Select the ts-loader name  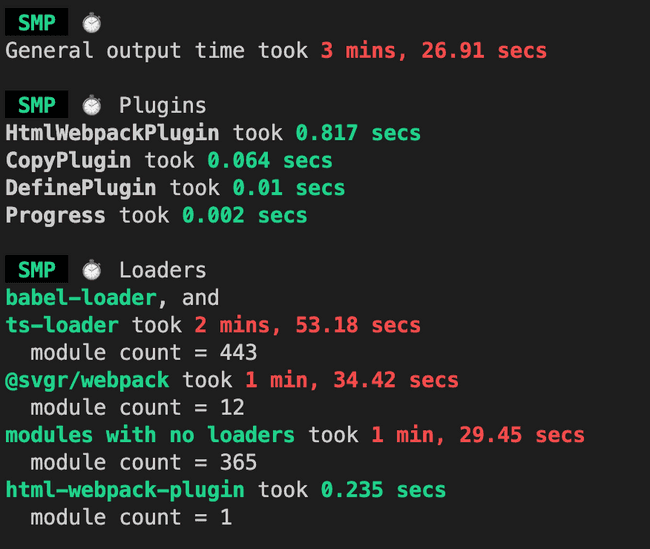point(62,325)
